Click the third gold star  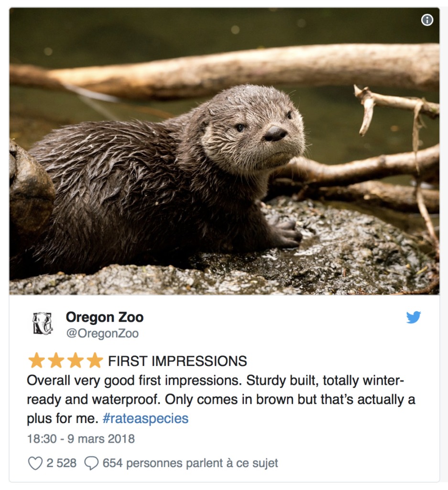[75, 360]
